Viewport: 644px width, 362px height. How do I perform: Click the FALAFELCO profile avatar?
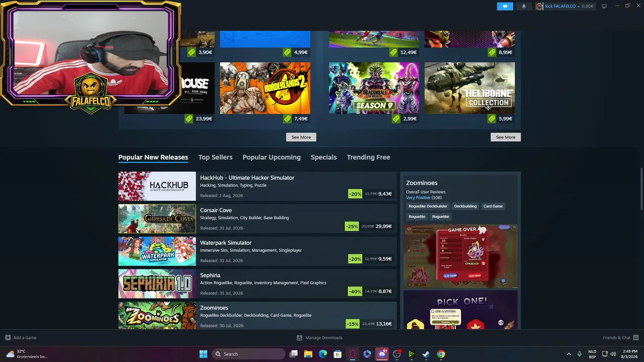click(539, 6)
